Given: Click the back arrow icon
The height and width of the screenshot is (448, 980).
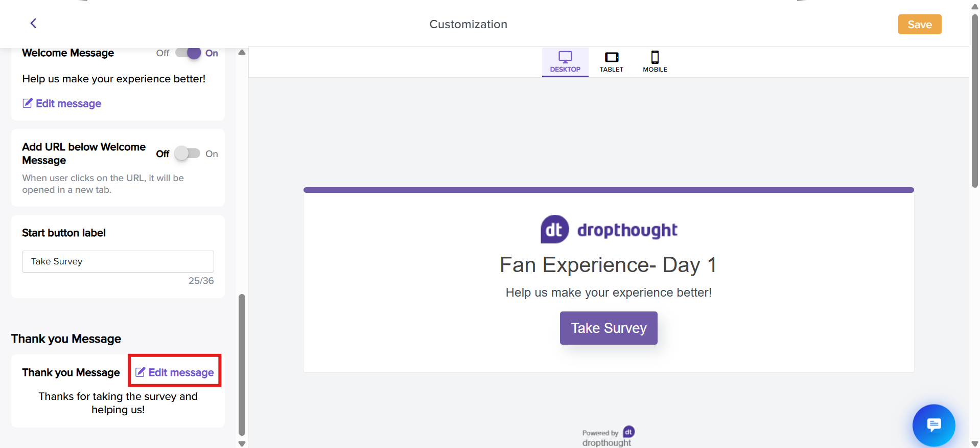Looking at the screenshot, I should (33, 24).
